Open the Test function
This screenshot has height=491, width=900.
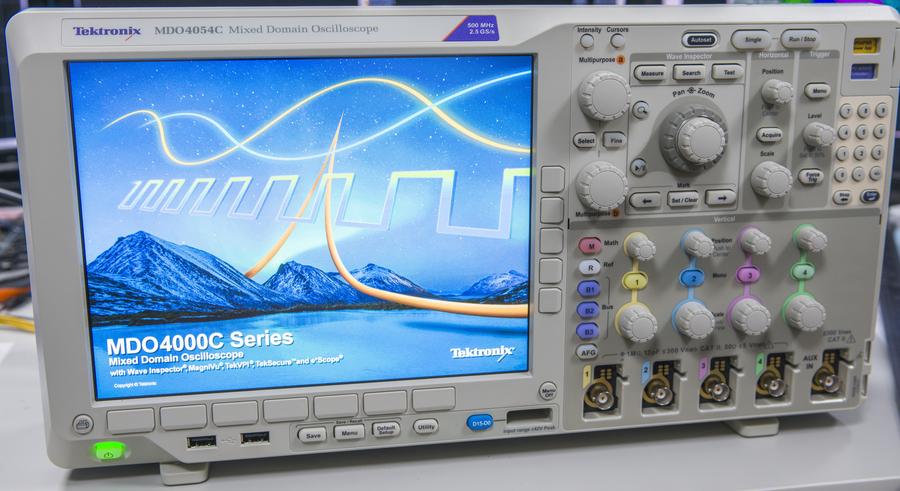[x=728, y=72]
